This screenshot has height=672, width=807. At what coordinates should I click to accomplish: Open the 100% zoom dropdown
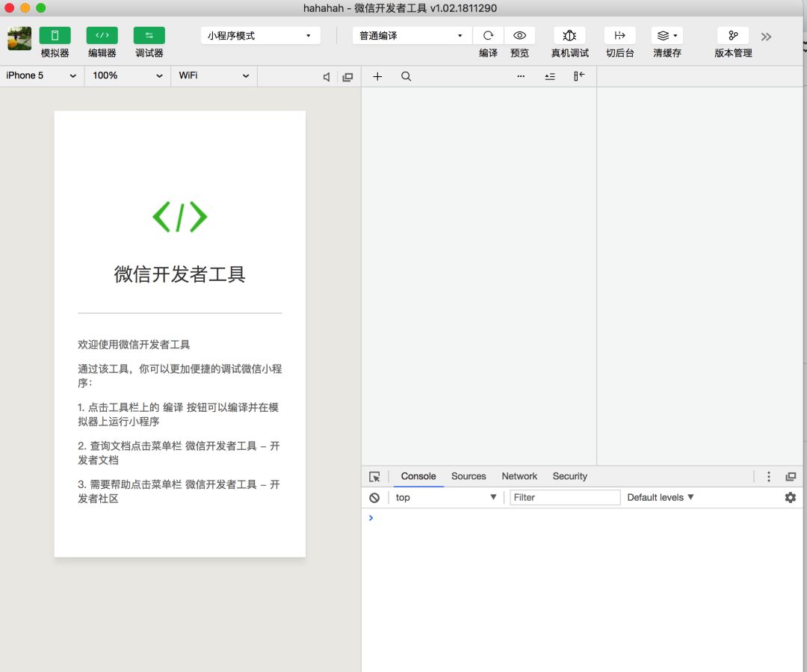127,75
